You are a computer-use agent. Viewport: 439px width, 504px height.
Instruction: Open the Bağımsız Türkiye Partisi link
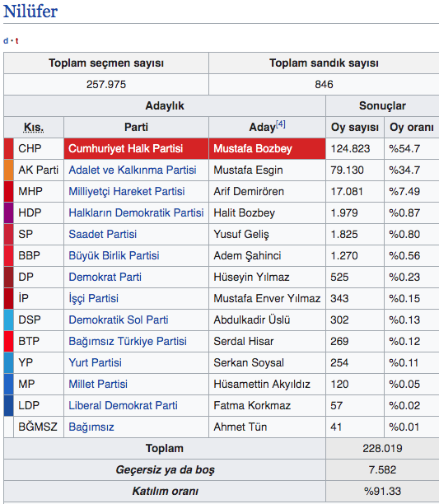coord(128,342)
